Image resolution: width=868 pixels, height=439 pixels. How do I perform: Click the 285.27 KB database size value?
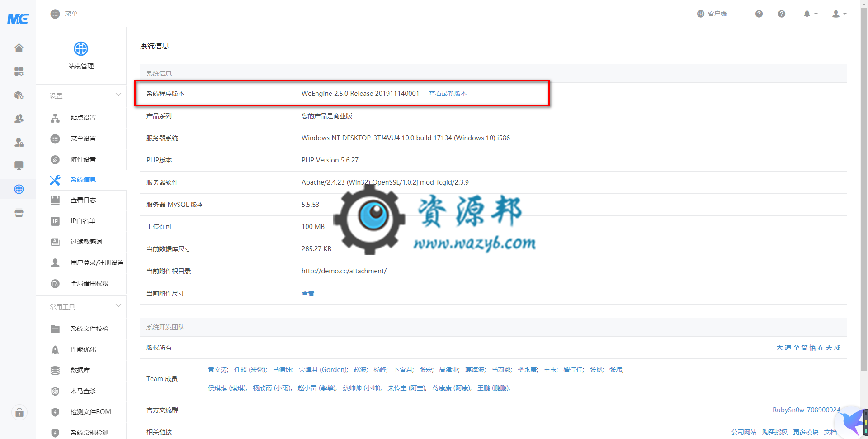[x=316, y=249]
